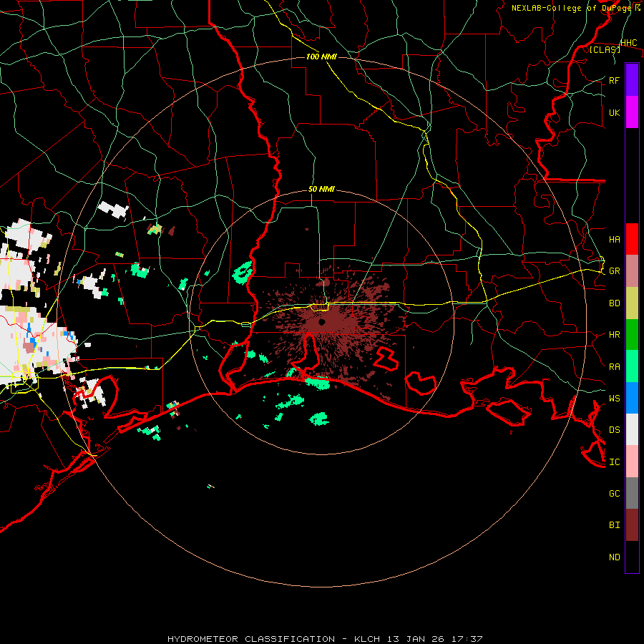Click the UK legend label
Image resolution: width=644 pixels, height=644 pixels.
[x=614, y=112]
